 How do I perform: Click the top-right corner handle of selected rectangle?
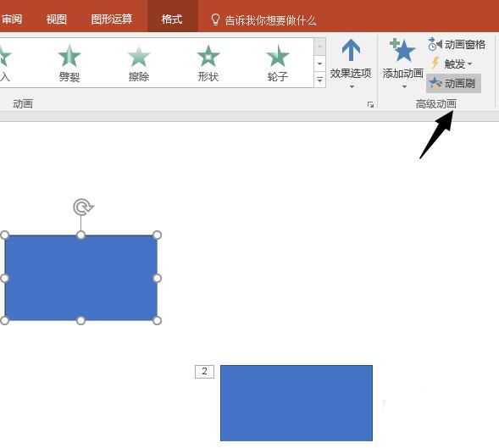pos(157,235)
